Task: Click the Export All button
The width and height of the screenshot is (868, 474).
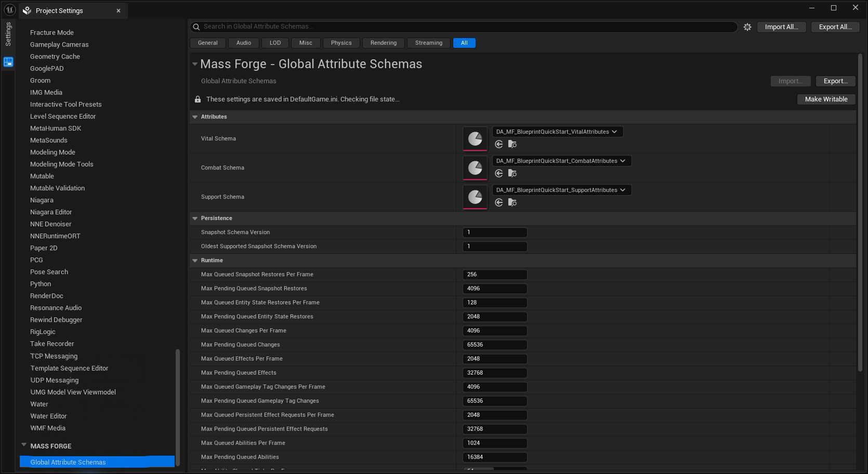Action: tap(835, 27)
